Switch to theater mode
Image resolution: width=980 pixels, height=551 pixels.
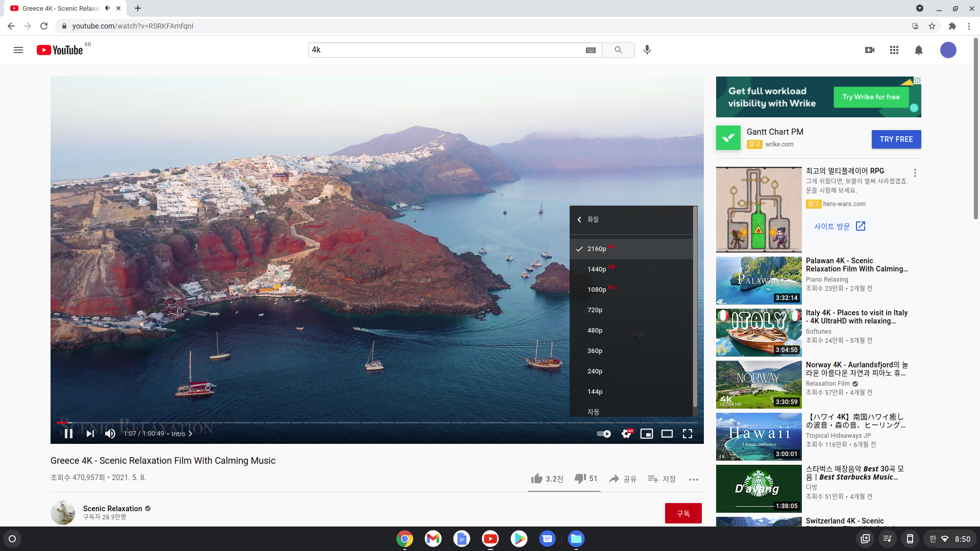pyautogui.click(x=667, y=434)
